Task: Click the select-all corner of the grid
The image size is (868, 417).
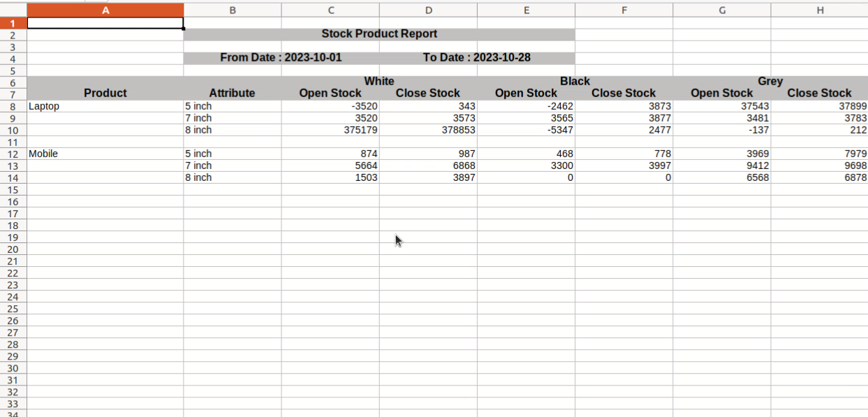Action: 13,10
